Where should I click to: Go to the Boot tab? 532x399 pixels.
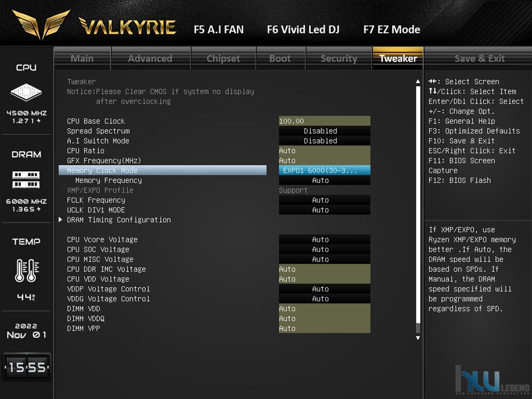coord(280,58)
